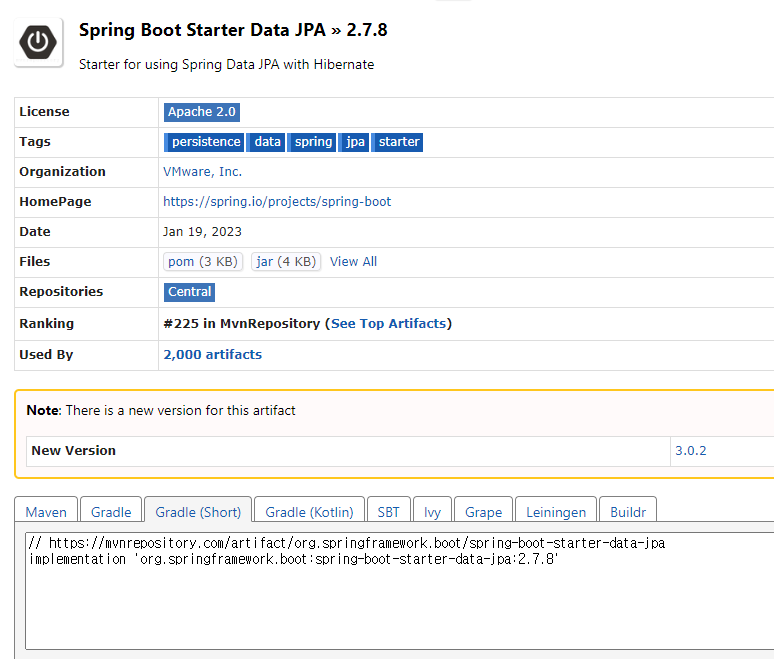This screenshot has height=659, width=774.
Task: Switch to the Ivy tab
Action: pos(432,511)
